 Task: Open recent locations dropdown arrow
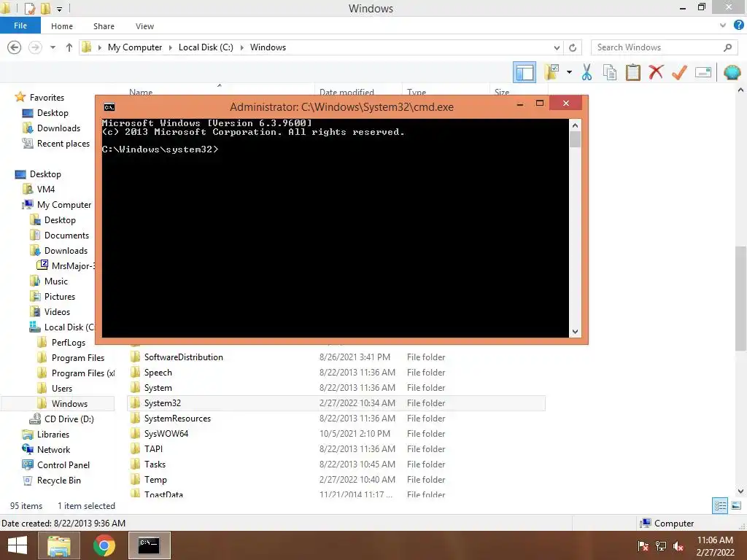pos(53,47)
